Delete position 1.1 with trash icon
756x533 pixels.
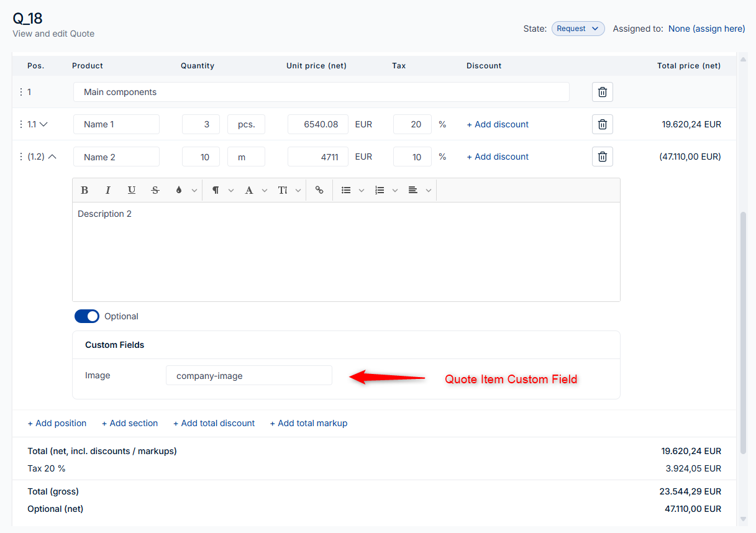click(602, 124)
